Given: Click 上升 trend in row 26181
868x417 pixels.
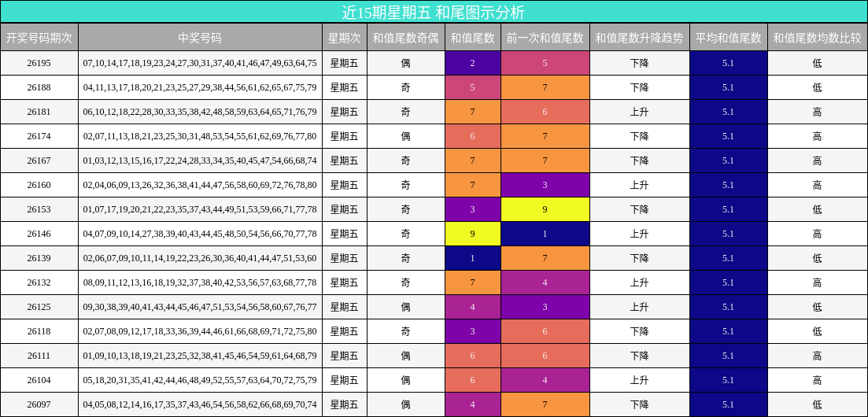Looking at the screenshot, I should click(639, 112).
